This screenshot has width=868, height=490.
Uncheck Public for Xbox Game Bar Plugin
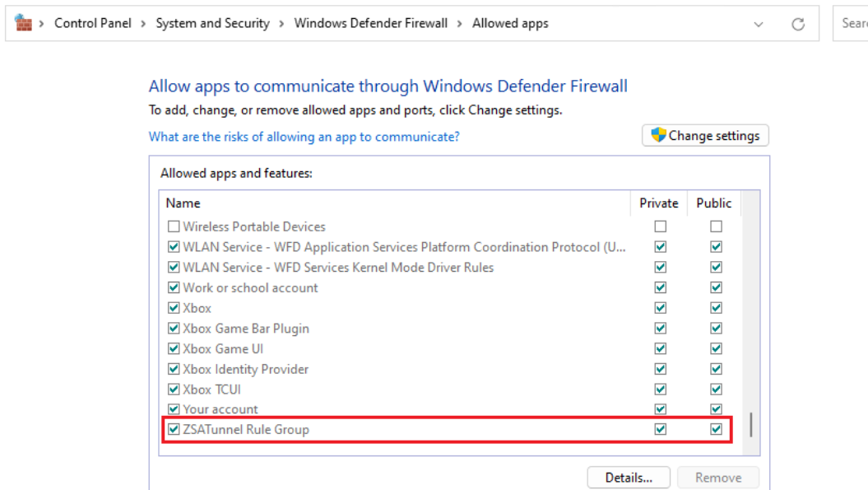tap(716, 328)
